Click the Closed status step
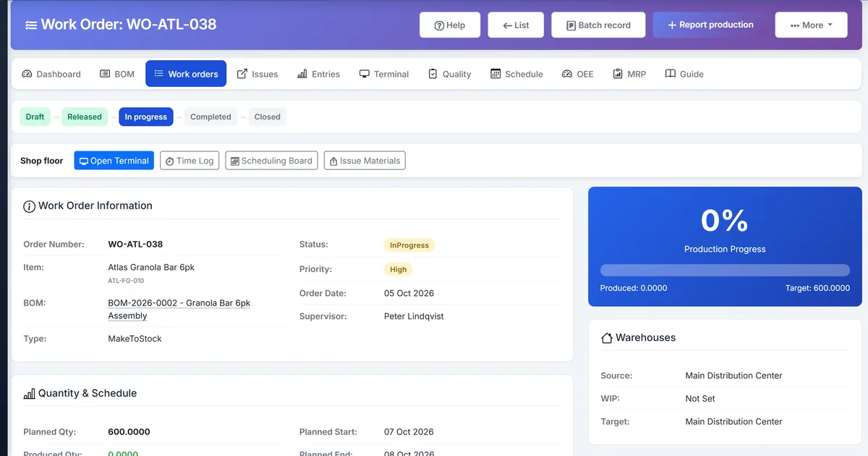 click(267, 117)
